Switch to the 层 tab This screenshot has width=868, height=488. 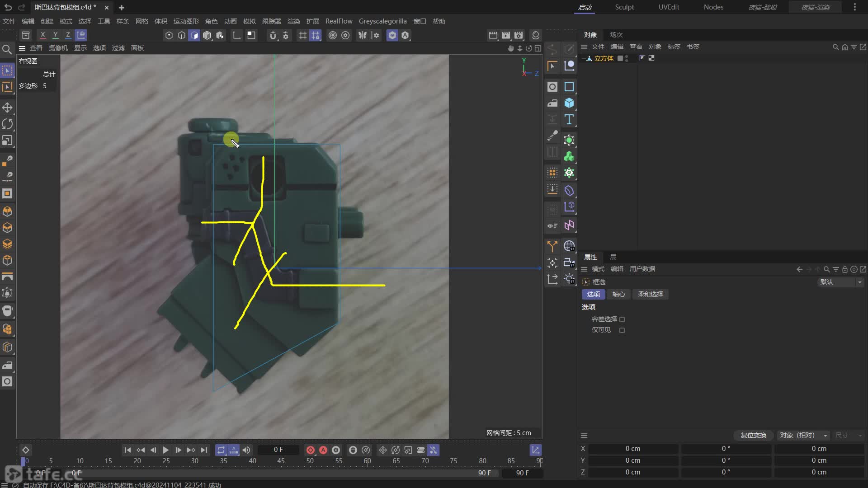coord(613,257)
